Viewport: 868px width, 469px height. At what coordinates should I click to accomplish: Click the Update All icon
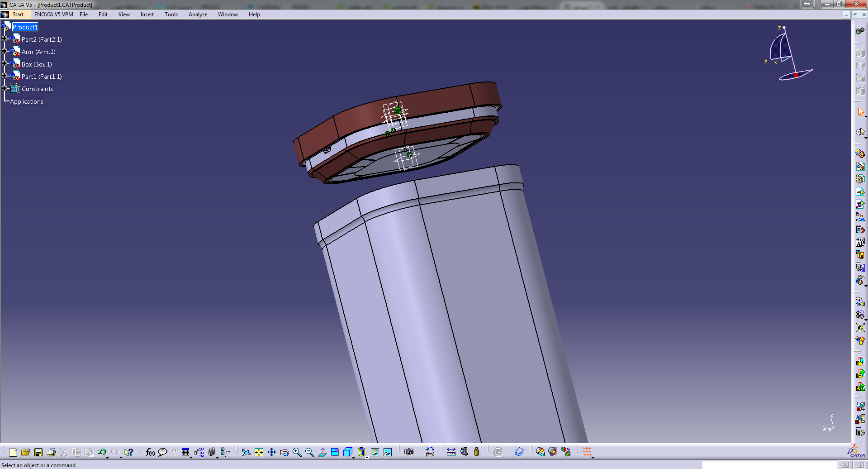[x=498, y=452]
